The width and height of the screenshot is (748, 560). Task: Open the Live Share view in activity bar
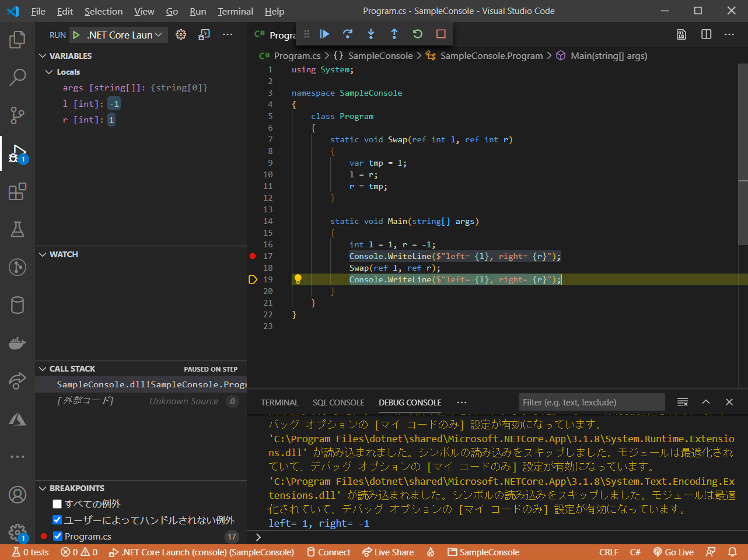[18, 381]
